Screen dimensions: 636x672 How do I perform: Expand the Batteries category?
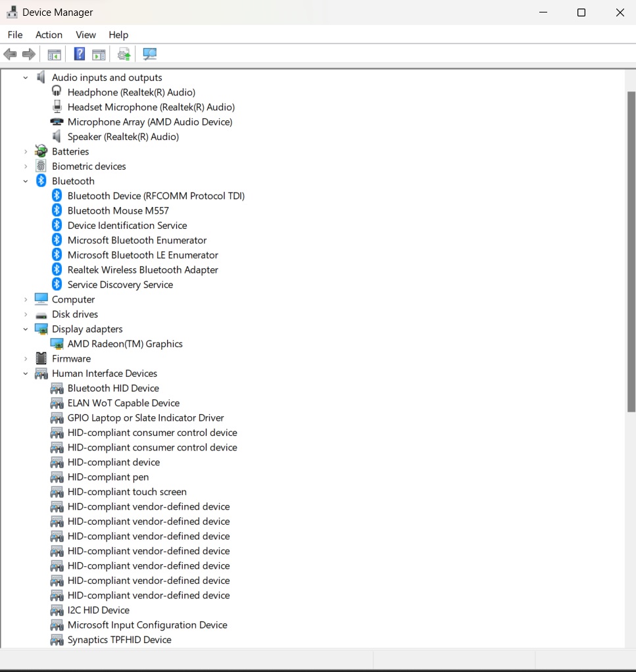coord(25,151)
